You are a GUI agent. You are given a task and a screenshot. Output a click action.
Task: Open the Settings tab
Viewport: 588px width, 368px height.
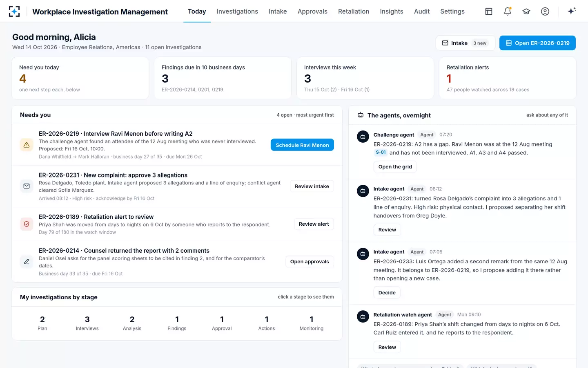(x=452, y=11)
